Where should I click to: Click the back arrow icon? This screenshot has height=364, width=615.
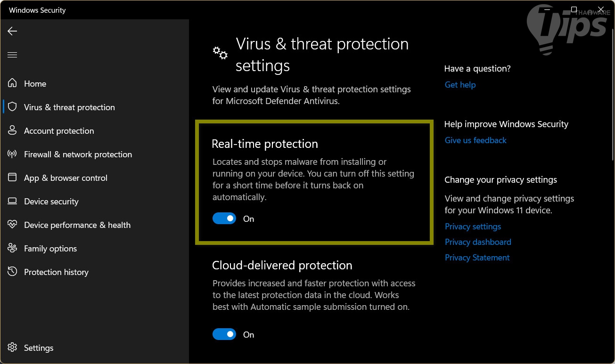12,31
